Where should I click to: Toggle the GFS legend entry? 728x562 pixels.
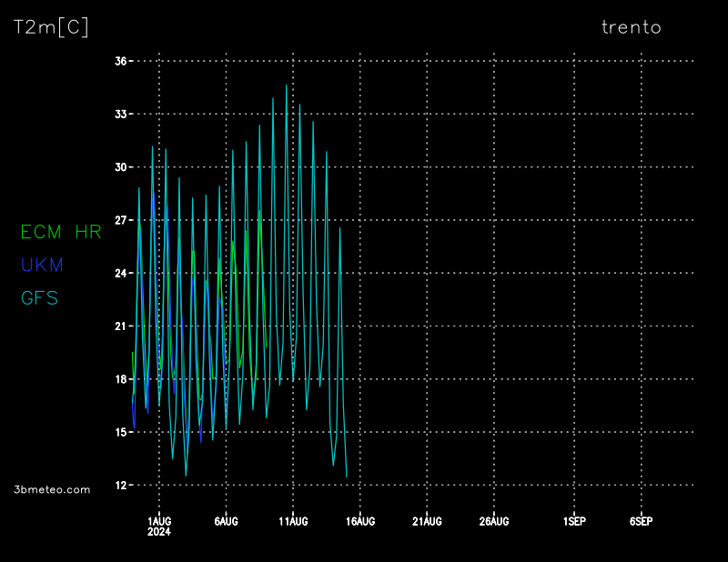(x=40, y=298)
